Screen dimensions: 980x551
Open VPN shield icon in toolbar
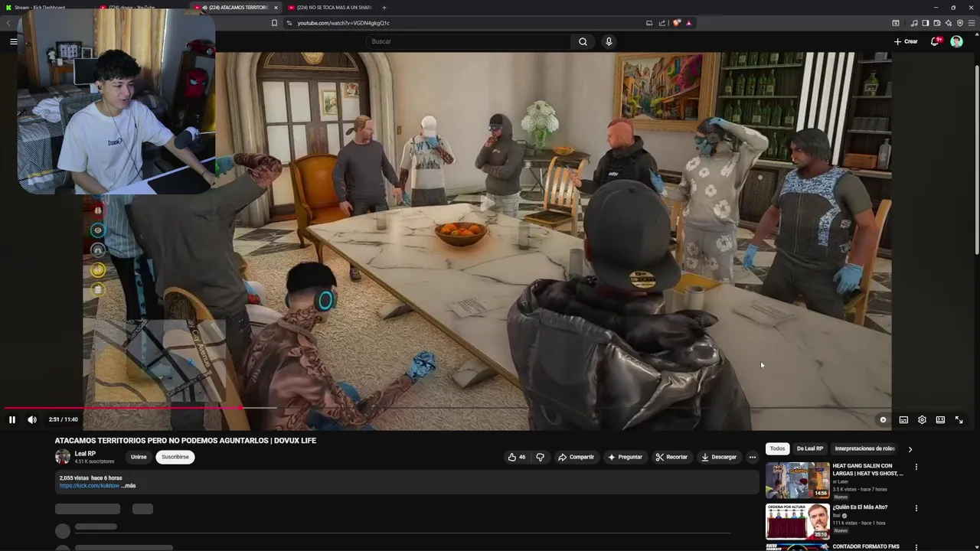click(960, 23)
